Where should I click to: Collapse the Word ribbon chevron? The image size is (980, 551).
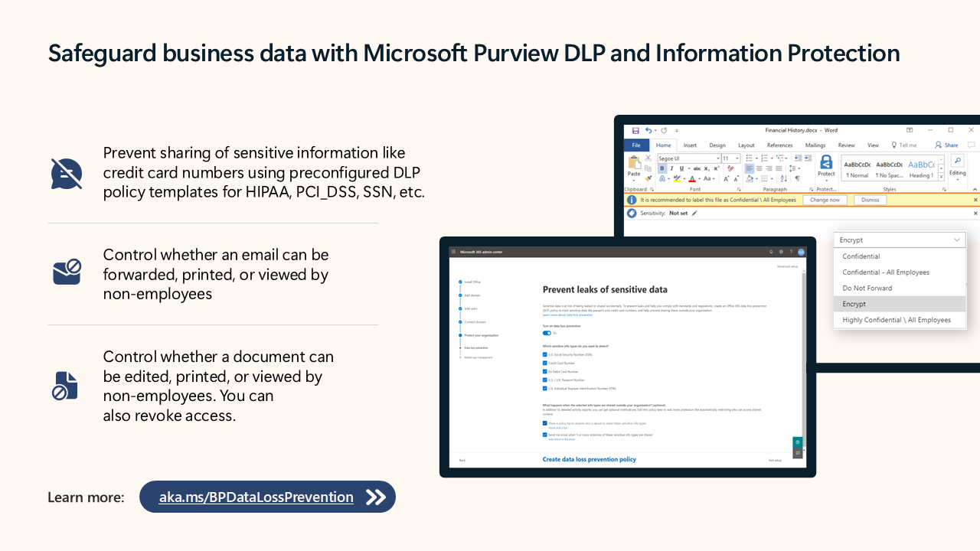coord(975,189)
